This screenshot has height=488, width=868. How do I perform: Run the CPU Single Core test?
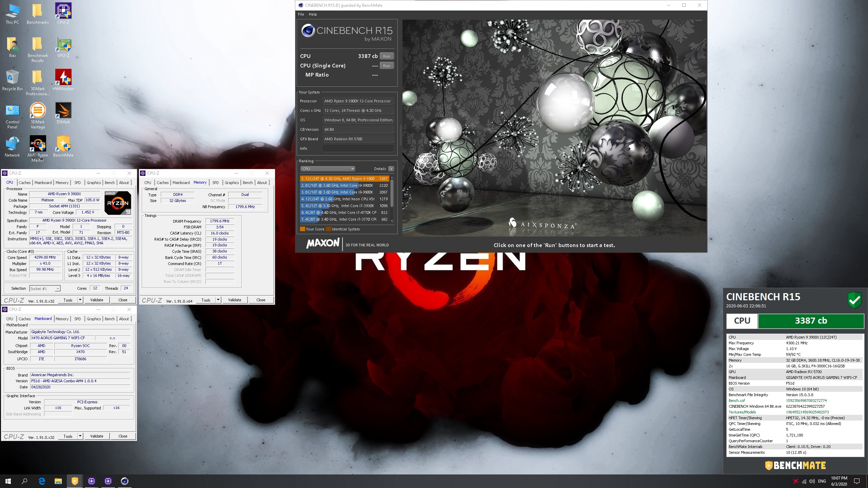(x=387, y=66)
